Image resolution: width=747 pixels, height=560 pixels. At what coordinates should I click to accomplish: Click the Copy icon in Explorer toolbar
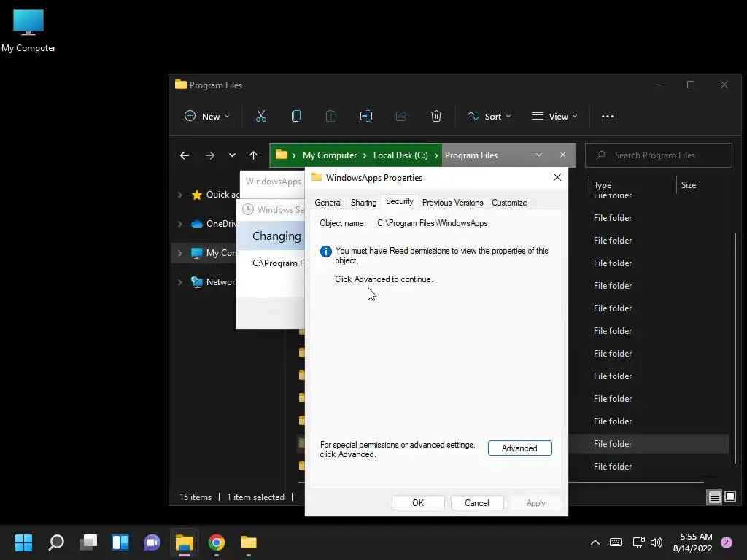pos(296,116)
